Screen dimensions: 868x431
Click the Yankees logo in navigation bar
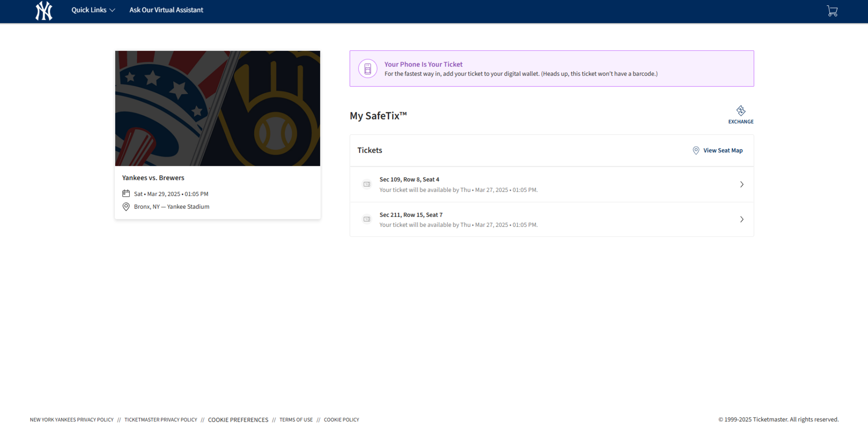coord(44,11)
